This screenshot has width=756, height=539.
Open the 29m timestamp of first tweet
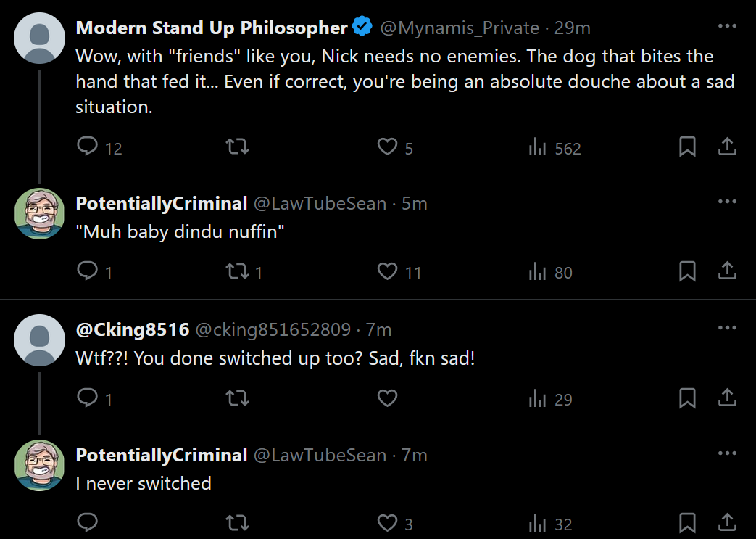[x=573, y=28]
